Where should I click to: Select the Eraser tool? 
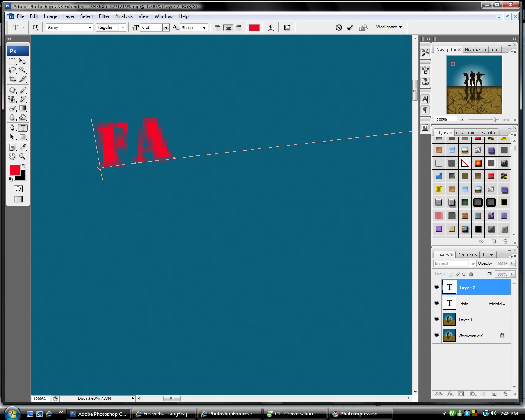(x=13, y=109)
